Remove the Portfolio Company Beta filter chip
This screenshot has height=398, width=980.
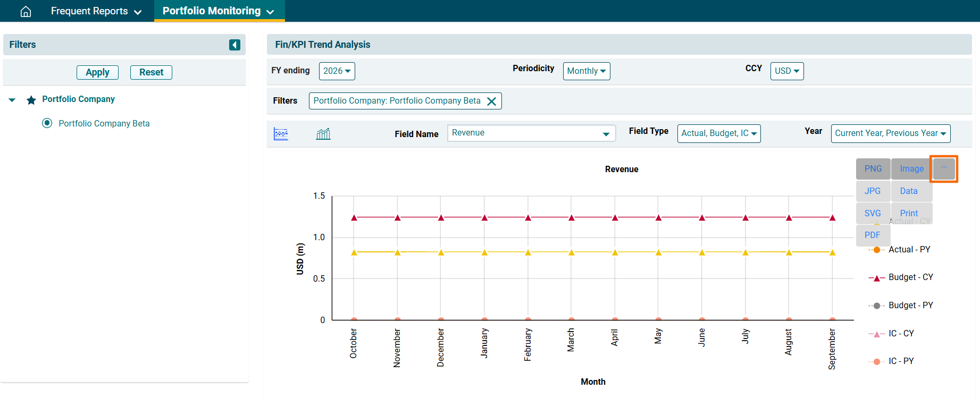point(492,101)
